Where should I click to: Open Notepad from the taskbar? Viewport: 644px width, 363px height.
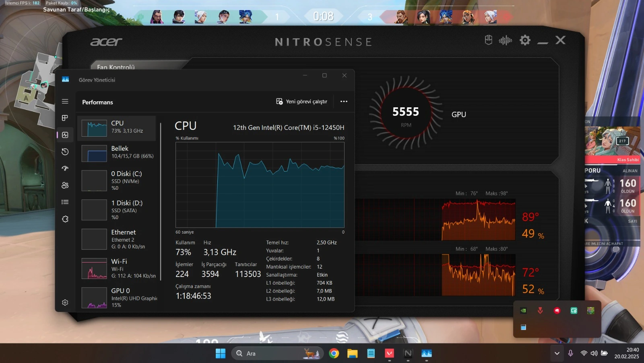coord(371,353)
